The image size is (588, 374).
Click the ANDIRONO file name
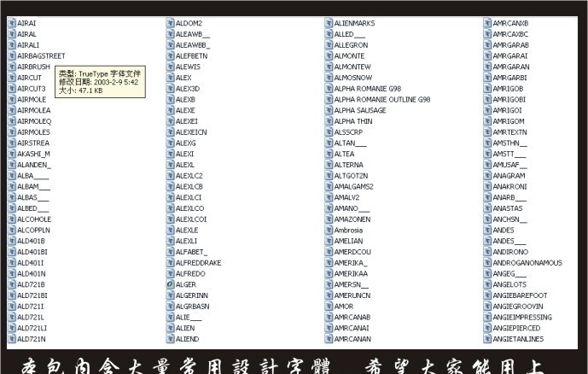pos(510,252)
